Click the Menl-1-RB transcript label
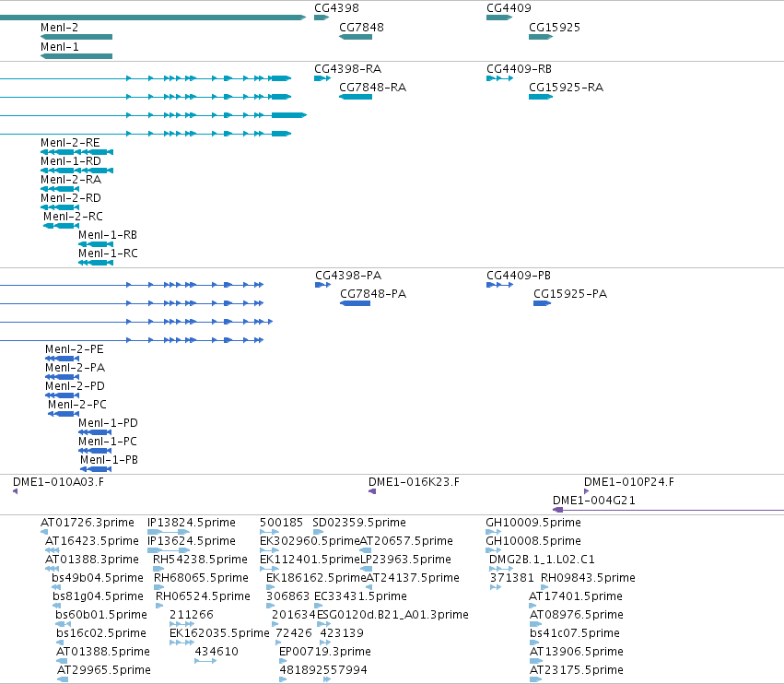The width and height of the screenshot is (784, 684). click(108, 235)
